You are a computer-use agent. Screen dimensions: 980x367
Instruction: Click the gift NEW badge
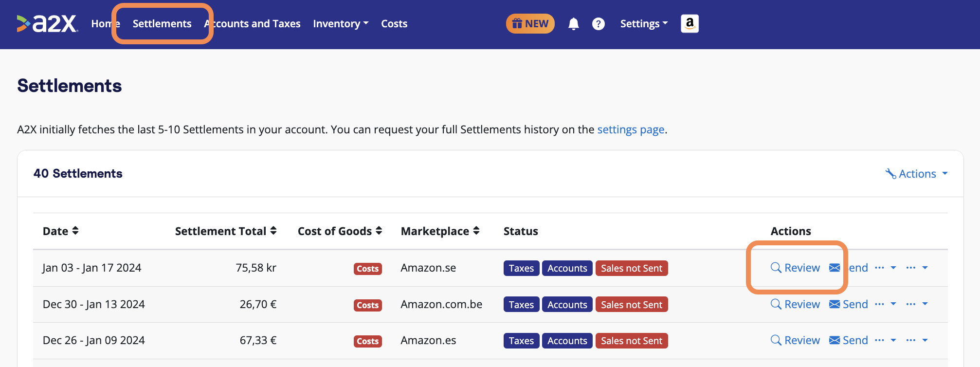click(530, 23)
